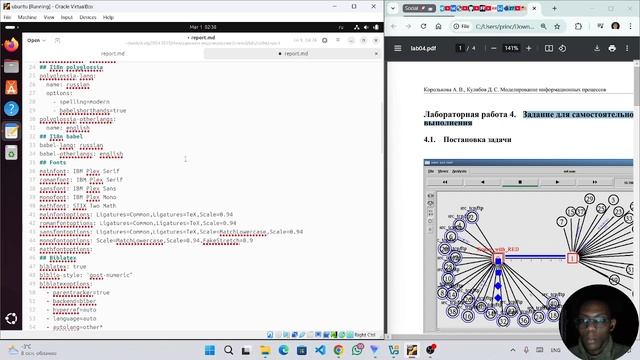Image resolution: width=640 pixels, height=360 pixels.
Task: Close the modified report.md tab
Action: (x=376, y=53)
